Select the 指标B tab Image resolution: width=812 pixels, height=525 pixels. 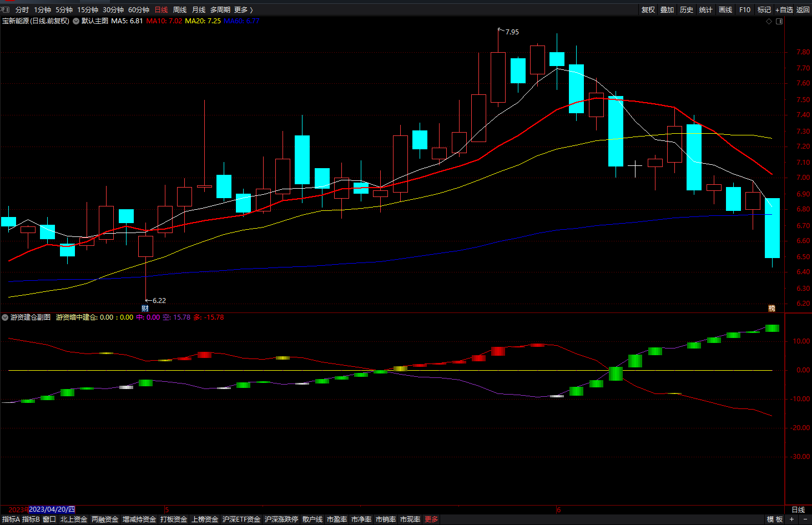pos(31,519)
